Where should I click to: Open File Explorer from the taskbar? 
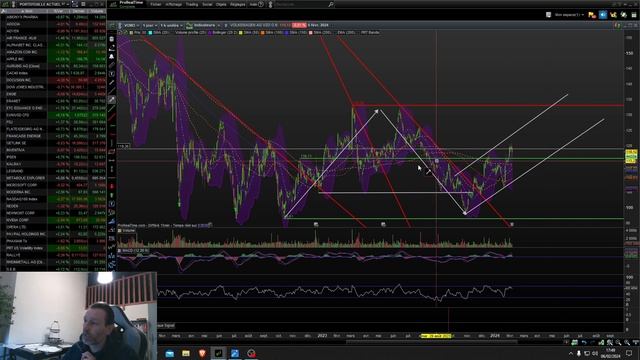(186, 353)
